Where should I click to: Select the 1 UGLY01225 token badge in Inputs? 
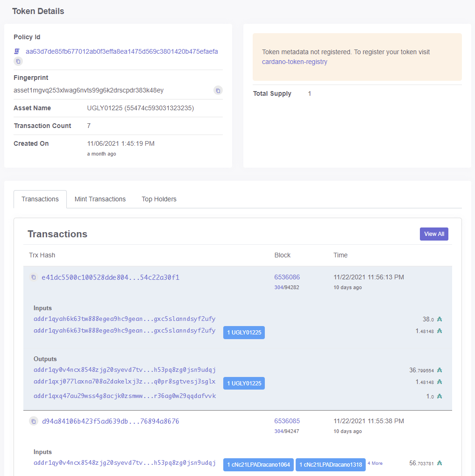point(244,333)
